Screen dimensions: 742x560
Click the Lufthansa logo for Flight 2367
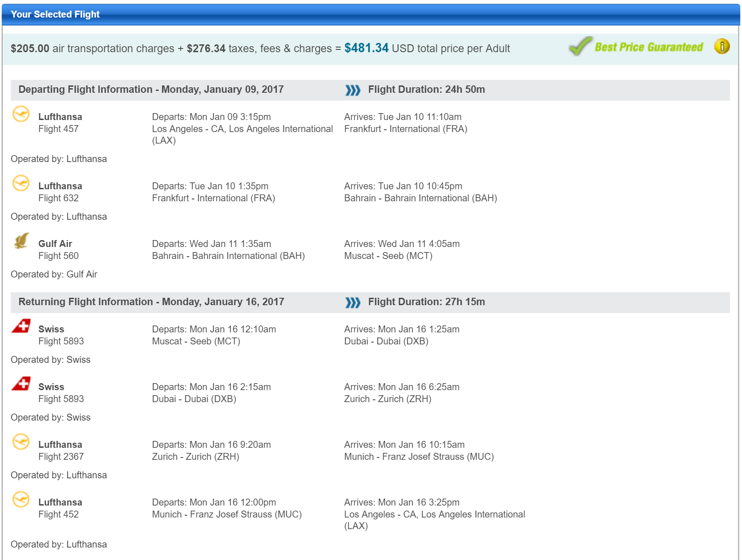21,441
